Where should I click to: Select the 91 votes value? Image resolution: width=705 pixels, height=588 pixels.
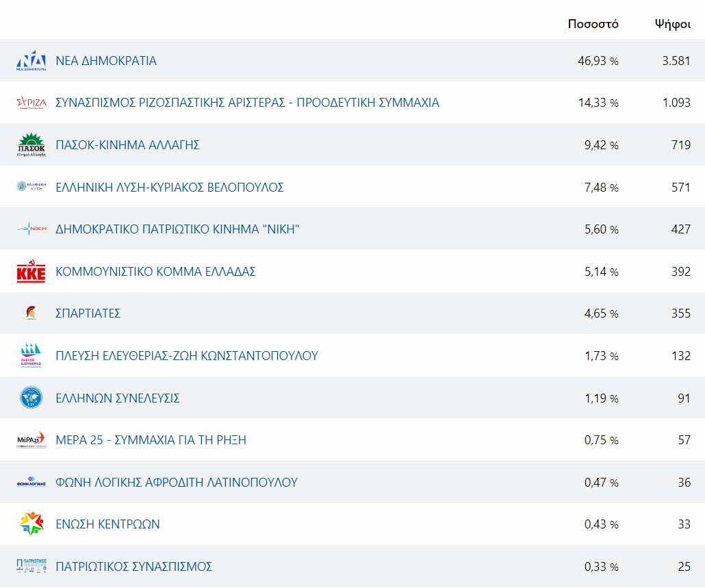tap(684, 398)
